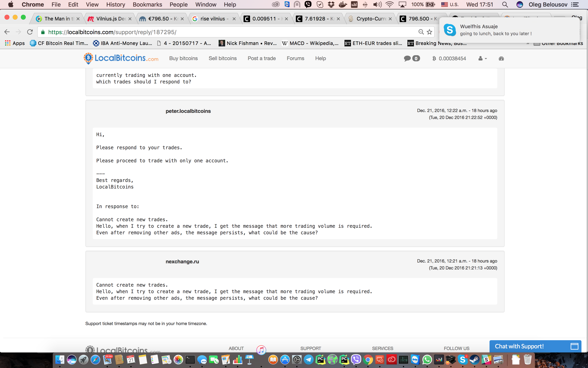Expand the user account dropdown in header
This screenshot has width=588, height=368.
click(x=482, y=58)
